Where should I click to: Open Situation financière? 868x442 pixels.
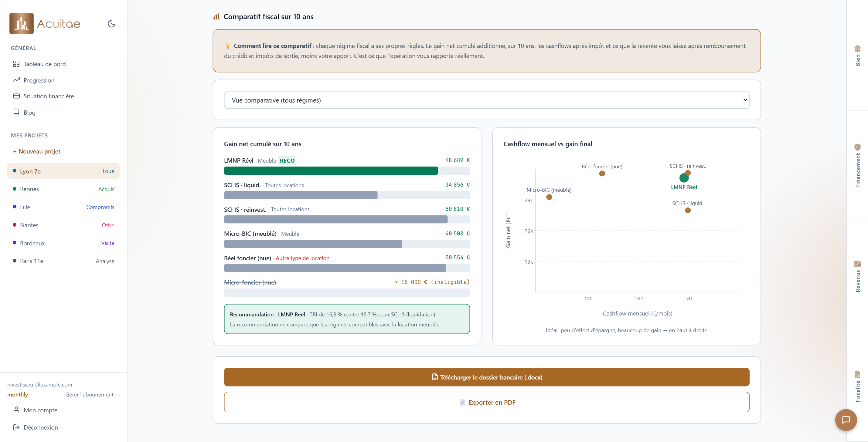tap(63, 96)
